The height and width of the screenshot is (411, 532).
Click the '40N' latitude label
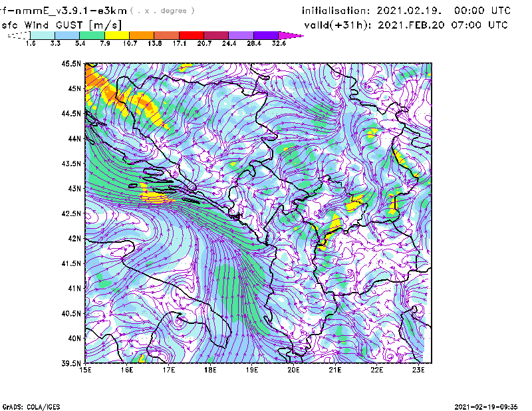74,338
